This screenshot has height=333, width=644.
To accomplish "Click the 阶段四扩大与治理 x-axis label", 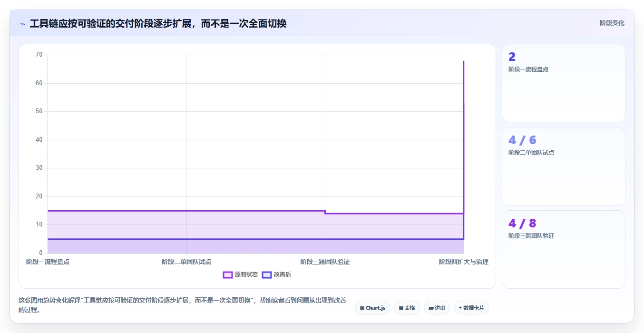I will pos(464,262).
